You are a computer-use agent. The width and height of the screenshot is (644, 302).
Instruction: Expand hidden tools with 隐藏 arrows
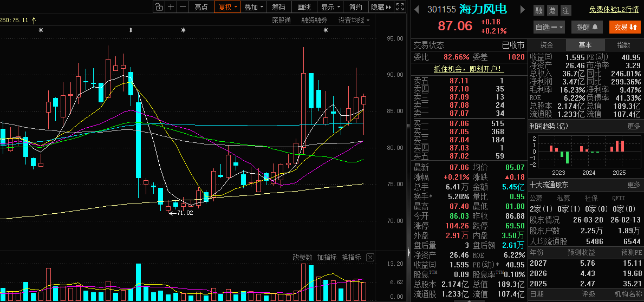[x=381, y=7]
